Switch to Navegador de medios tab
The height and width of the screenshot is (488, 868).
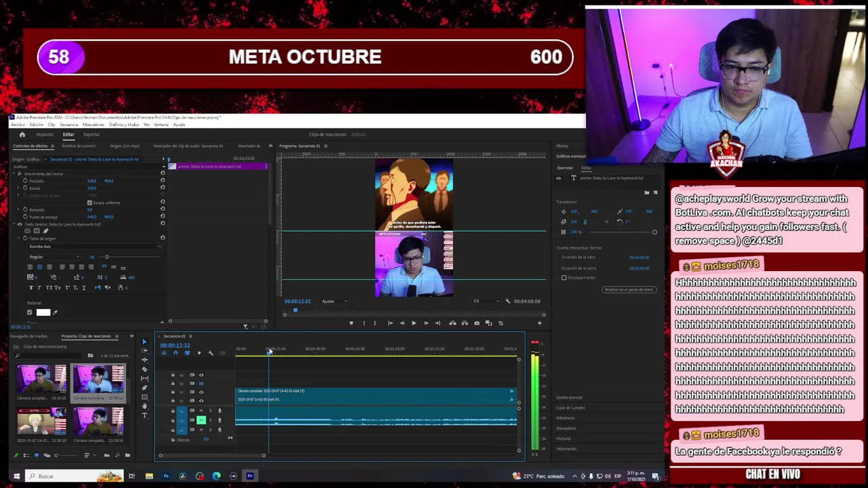[30, 336]
